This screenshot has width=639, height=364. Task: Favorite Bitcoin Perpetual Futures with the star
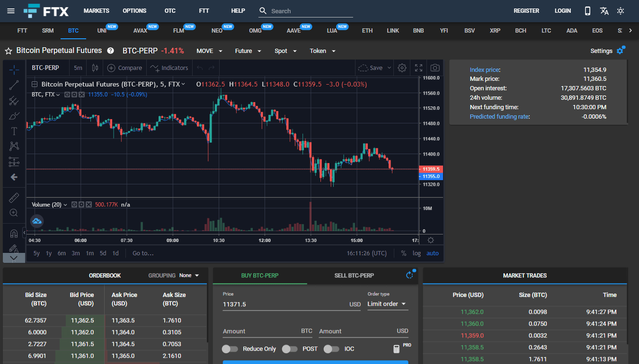click(9, 51)
